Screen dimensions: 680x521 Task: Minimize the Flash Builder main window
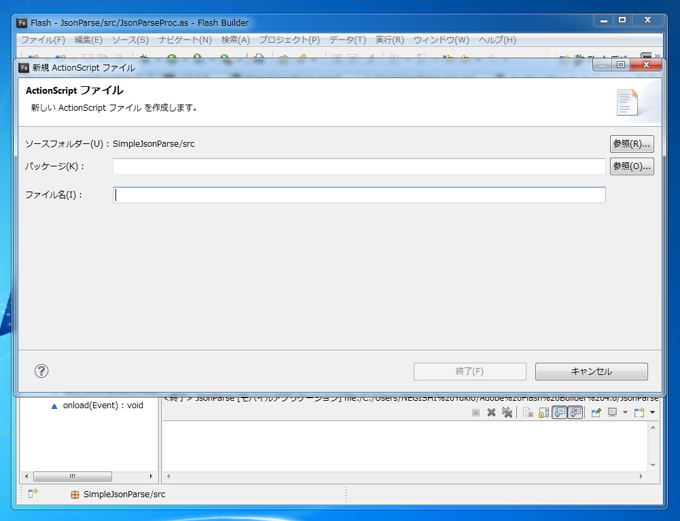(x=604, y=20)
